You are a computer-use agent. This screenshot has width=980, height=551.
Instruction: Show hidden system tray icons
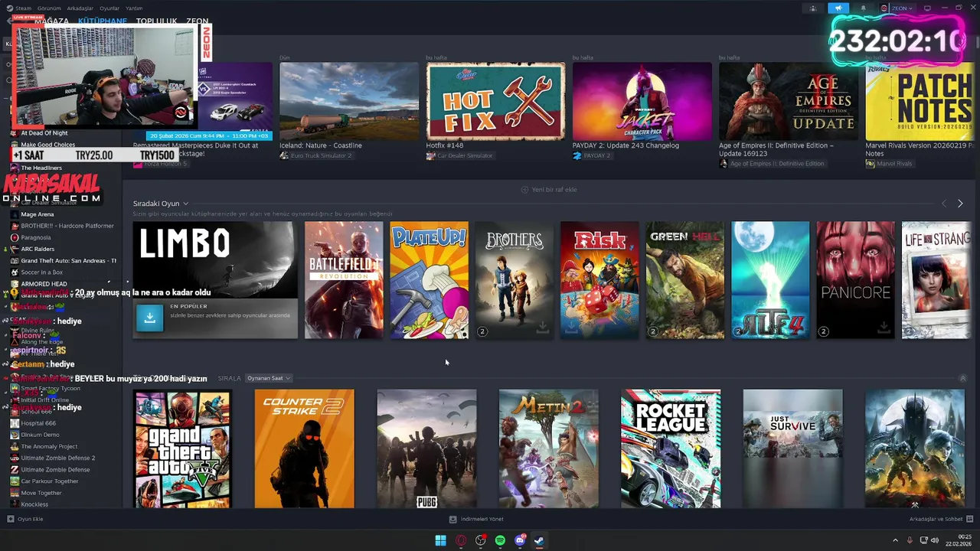895,540
